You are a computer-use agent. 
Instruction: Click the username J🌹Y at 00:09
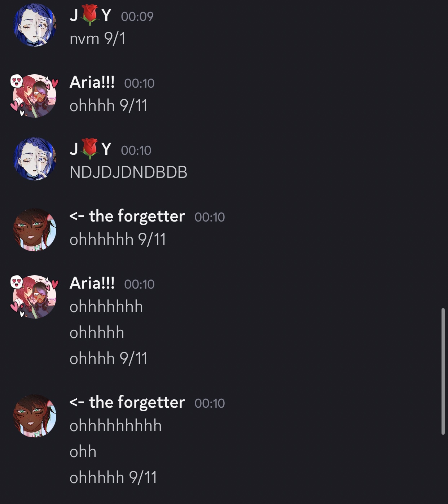(x=91, y=16)
